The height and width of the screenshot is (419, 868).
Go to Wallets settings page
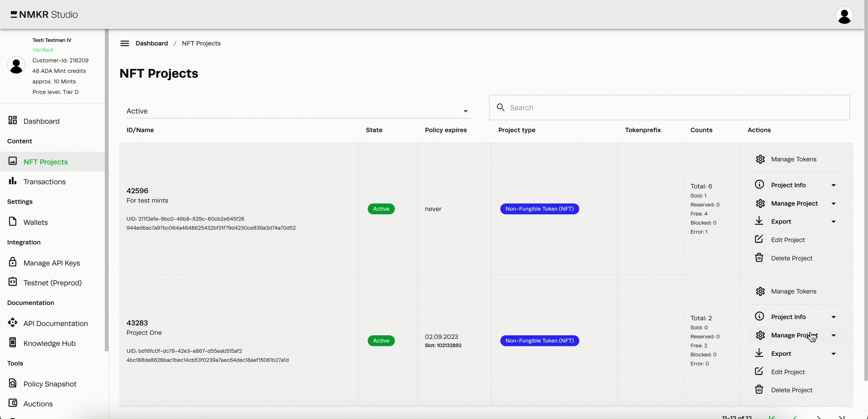click(x=35, y=222)
